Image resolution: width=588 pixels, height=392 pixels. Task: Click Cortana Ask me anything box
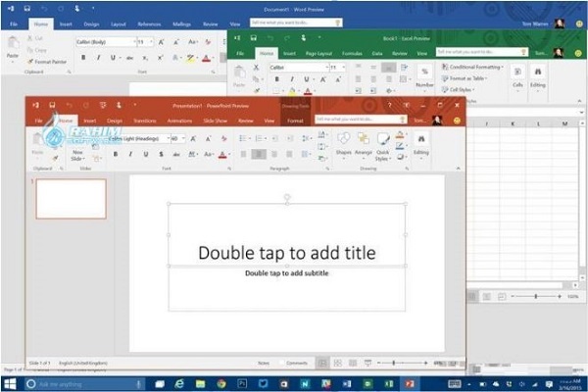click(x=83, y=384)
